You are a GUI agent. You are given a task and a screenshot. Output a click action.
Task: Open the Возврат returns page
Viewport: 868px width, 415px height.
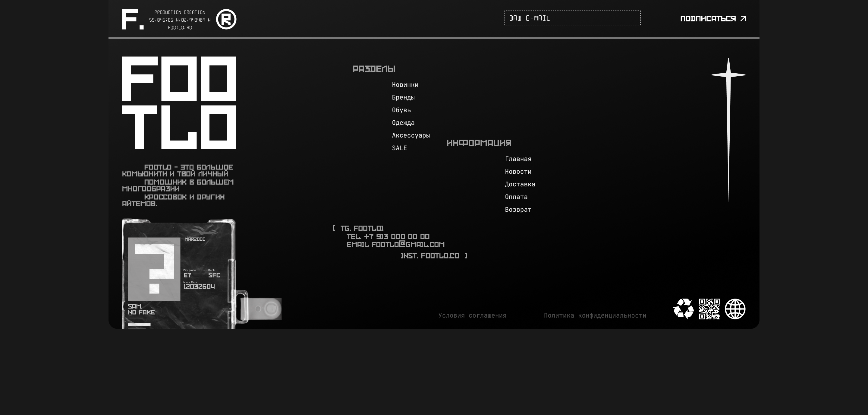[x=518, y=210]
